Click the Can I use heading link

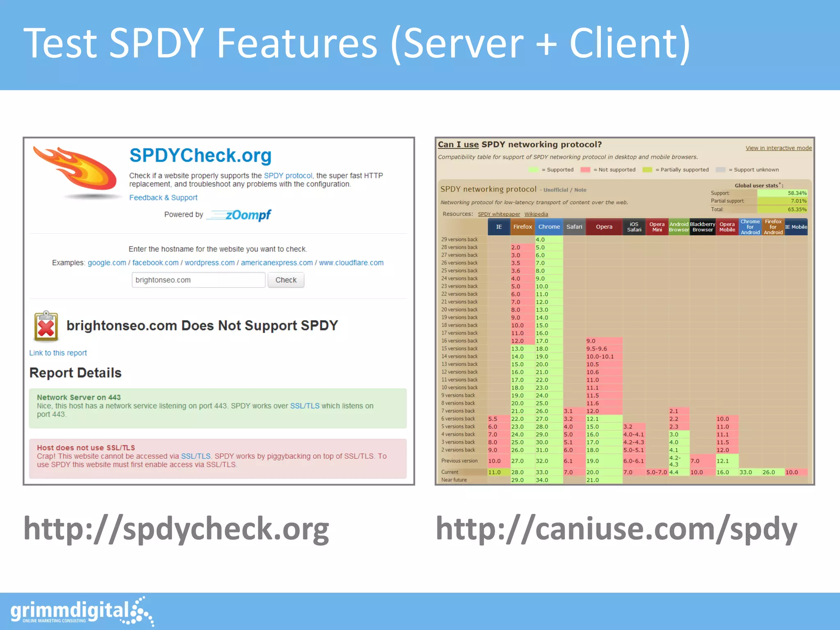pyautogui.click(x=458, y=145)
